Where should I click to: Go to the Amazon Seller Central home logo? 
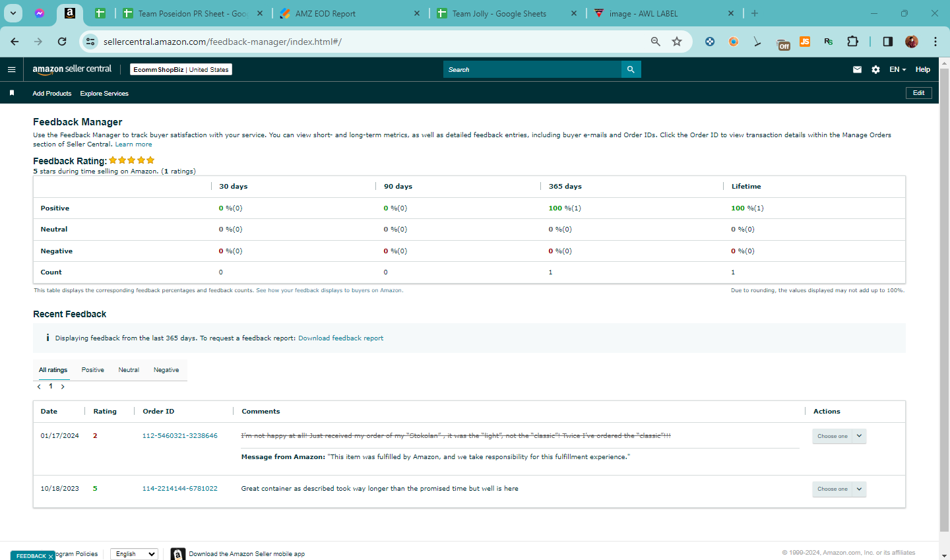(x=72, y=69)
